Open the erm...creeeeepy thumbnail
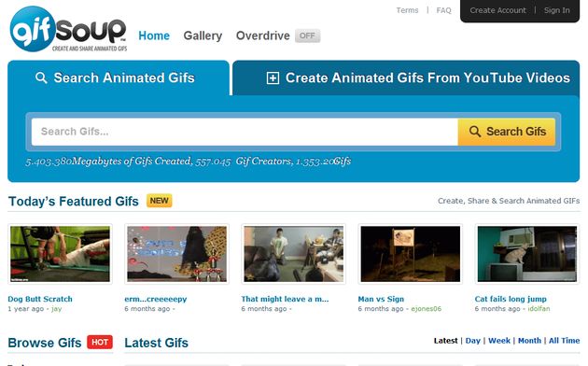The image size is (588, 366). (x=176, y=254)
